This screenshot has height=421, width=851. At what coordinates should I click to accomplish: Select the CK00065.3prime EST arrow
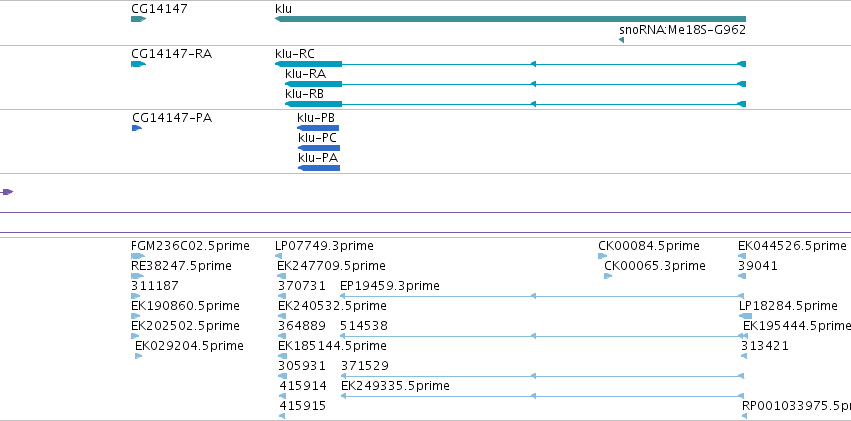pyautogui.click(x=608, y=276)
